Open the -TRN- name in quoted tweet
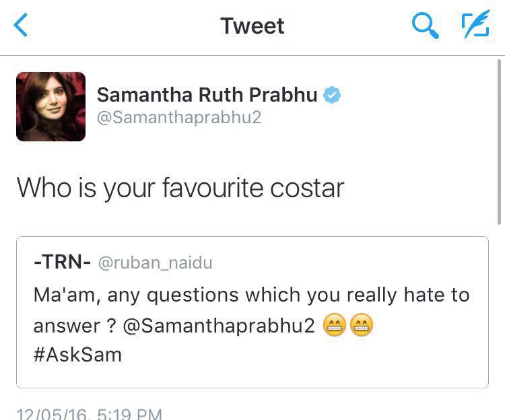Viewport: 505px width, 420px height. (x=62, y=262)
